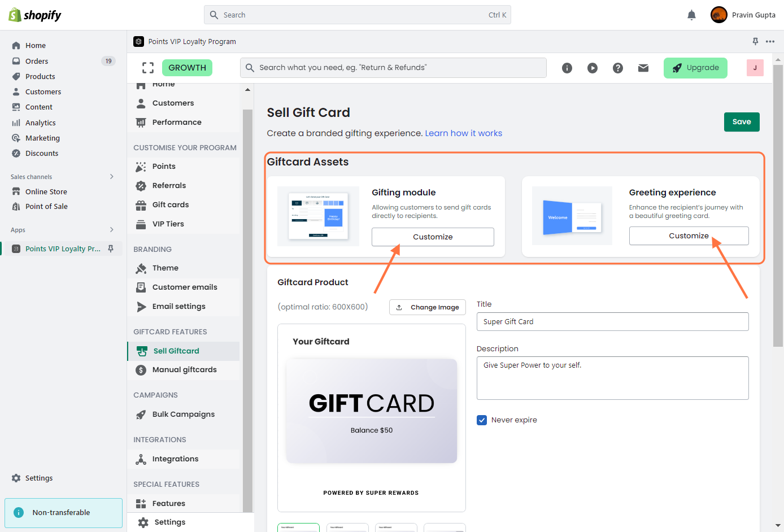Customize the Gifting module
Screen dimensions: 784x532
click(x=433, y=237)
